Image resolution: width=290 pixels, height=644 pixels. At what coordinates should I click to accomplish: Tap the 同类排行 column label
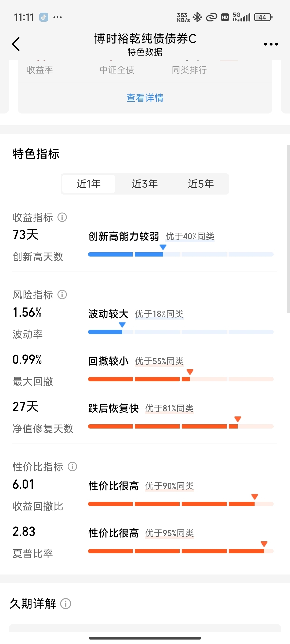[189, 70]
